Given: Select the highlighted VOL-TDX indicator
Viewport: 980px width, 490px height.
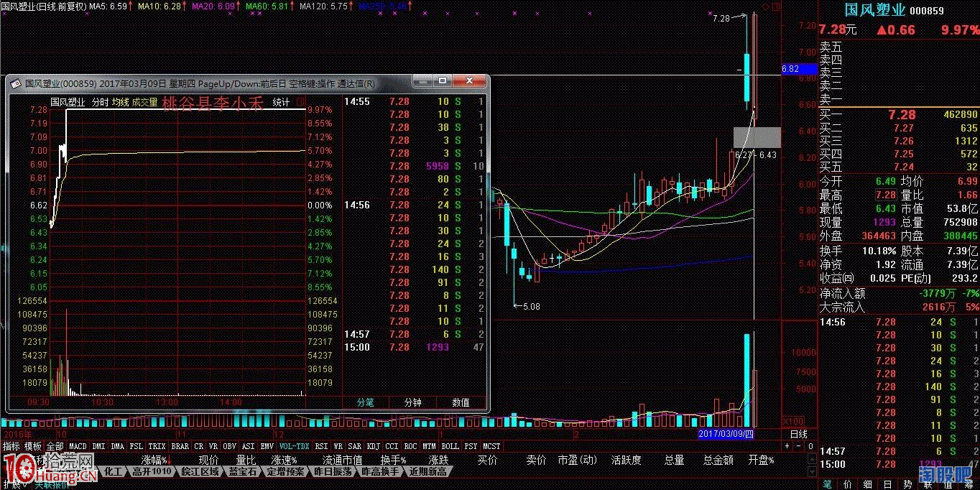Looking at the screenshot, I should (294, 446).
